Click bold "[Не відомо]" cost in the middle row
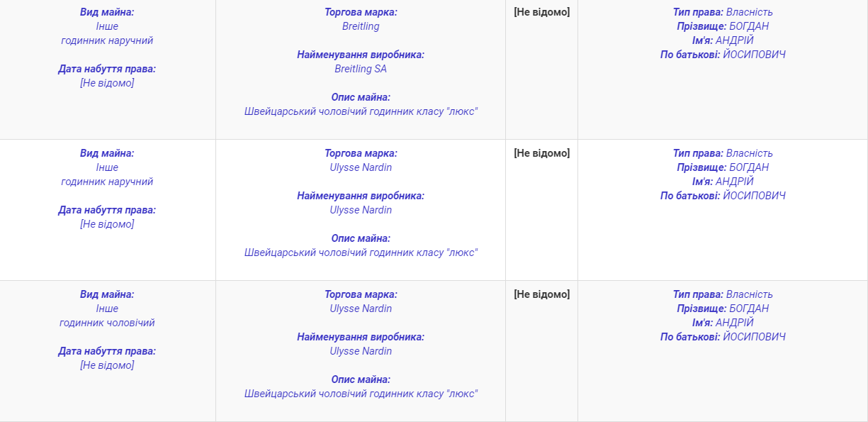This screenshot has width=868, height=422. [x=541, y=153]
